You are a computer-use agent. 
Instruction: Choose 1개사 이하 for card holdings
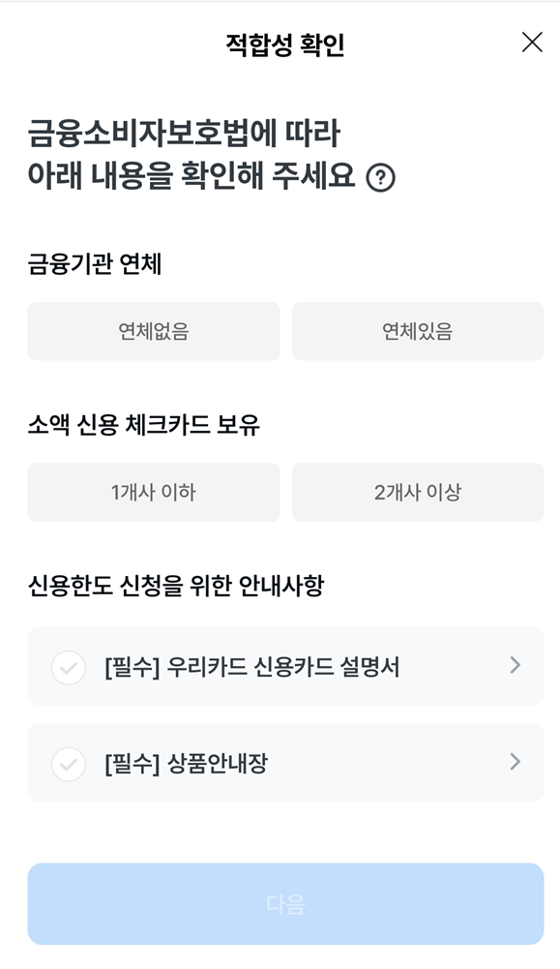(x=154, y=492)
